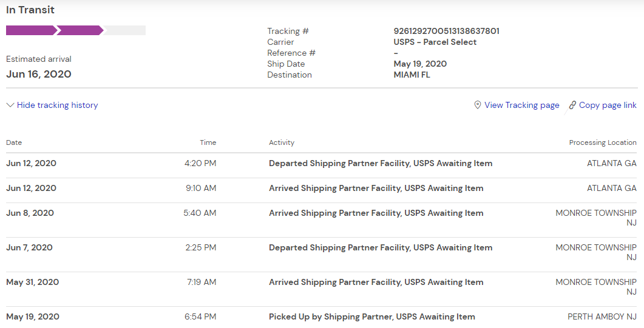Click the chain link icon beside Copy page link

pos(572,105)
